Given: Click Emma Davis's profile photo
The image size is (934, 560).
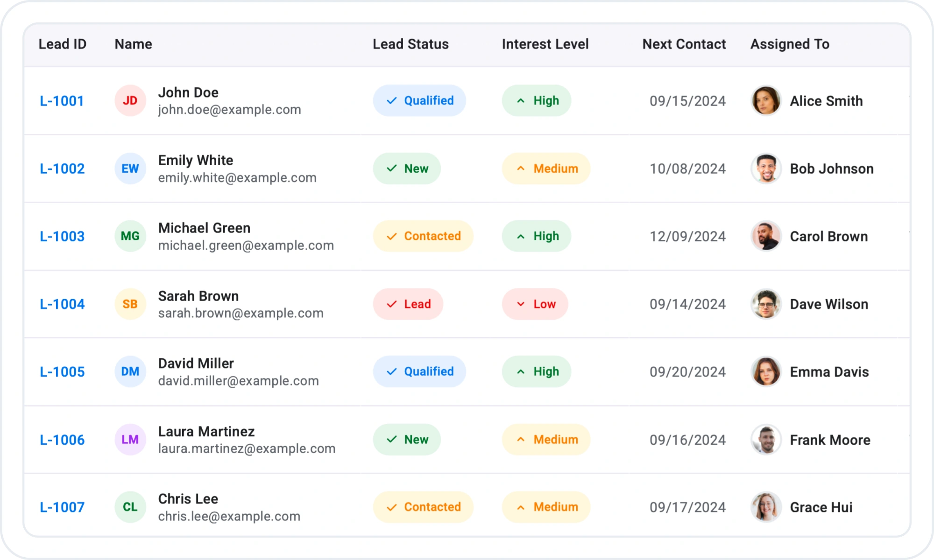Looking at the screenshot, I should click(x=766, y=371).
